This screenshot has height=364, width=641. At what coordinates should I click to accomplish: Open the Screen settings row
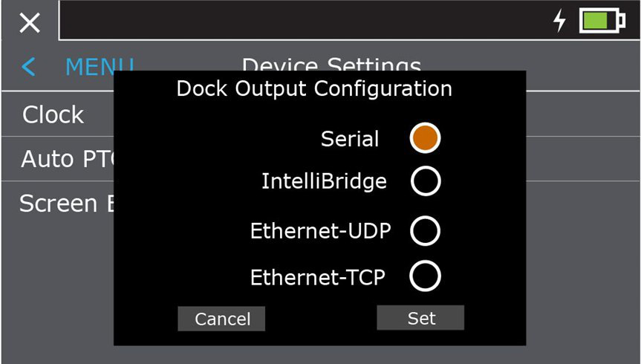pos(58,204)
